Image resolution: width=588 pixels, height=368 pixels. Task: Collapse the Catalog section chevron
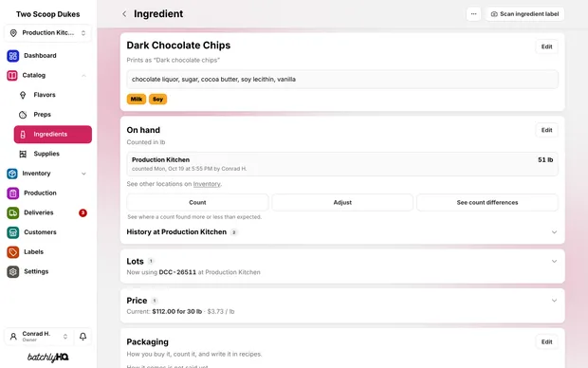pos(83,76)
